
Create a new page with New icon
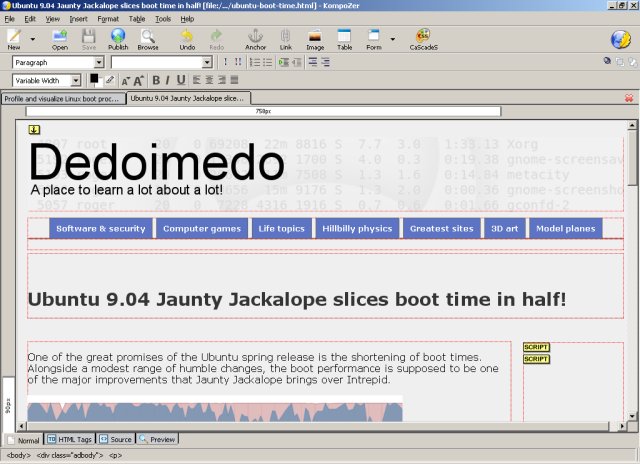14,39
